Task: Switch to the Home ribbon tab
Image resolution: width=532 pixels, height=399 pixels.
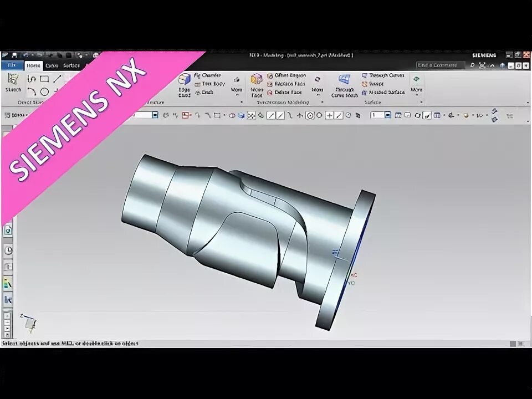Action: point(33,65)
